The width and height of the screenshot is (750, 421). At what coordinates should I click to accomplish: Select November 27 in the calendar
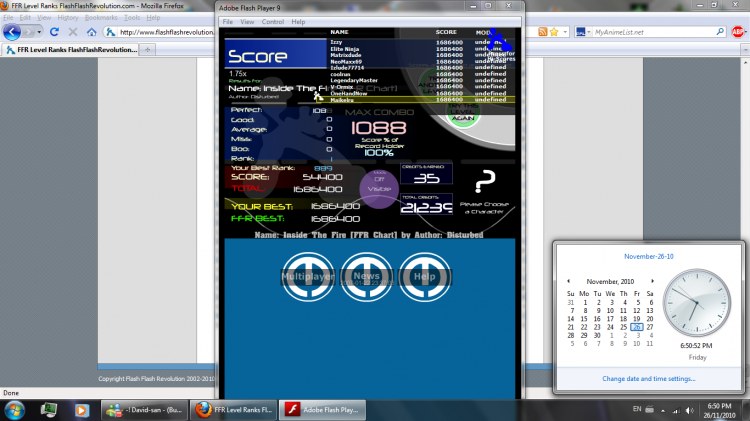[650, 327]
